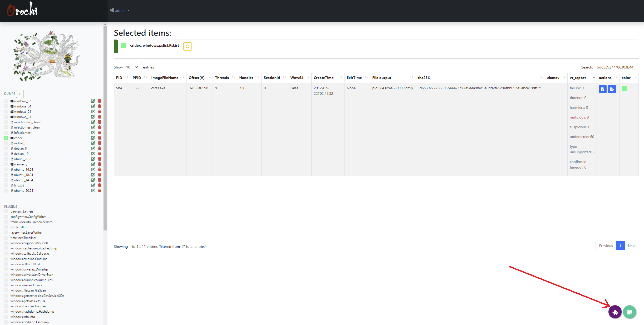This screenshot has width=644, height=325.
Task: Add a new dump with plus button
Action: point(20,94)
